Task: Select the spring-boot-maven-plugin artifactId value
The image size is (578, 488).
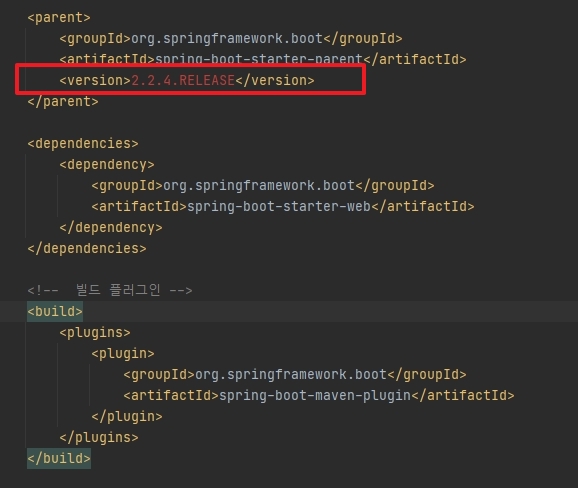Action: [315, 395]
